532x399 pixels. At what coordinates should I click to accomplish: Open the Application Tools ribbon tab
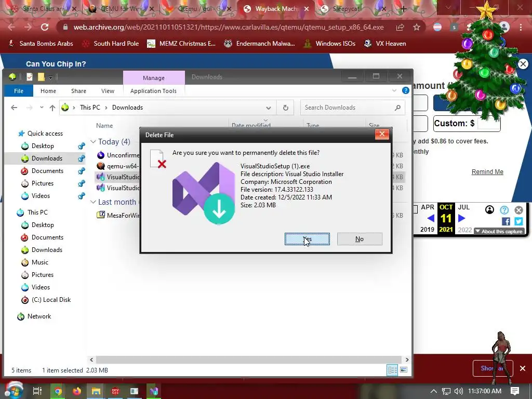tap(153, 91)
